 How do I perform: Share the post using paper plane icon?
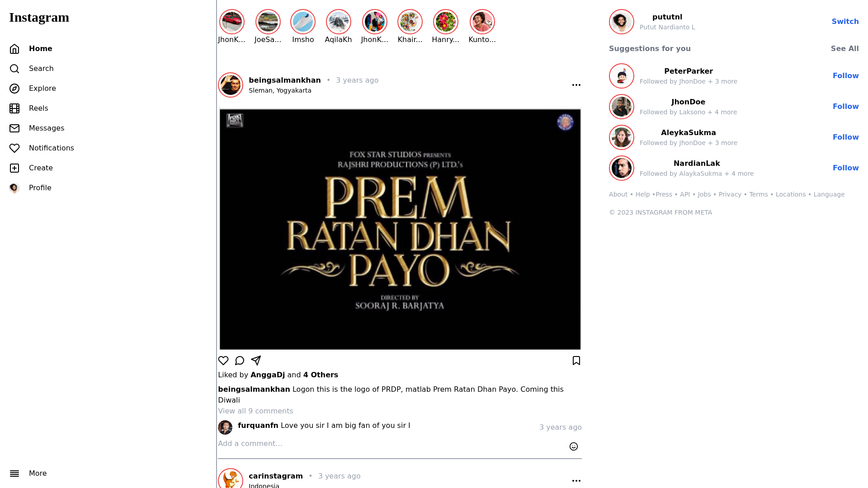point(256,361)
